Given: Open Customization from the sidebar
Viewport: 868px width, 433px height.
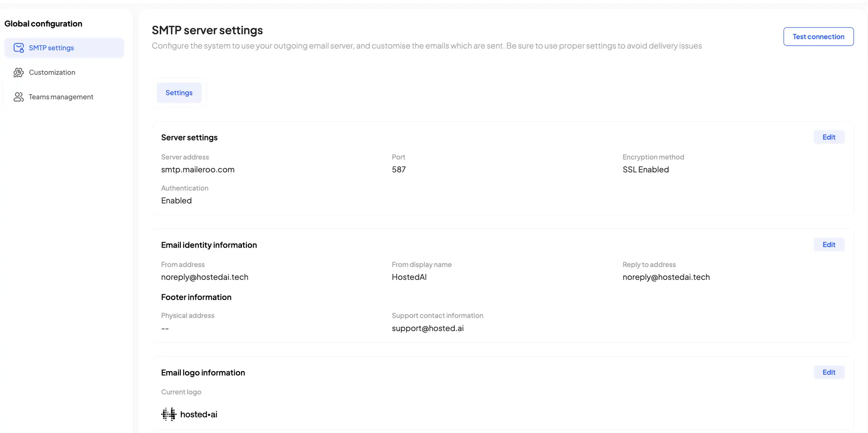Looking at the screenshot, I should (x=52, y=72).
